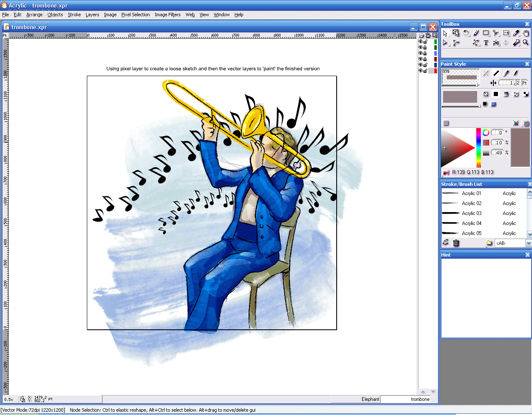Open the stroke width Pt units selector
This screenshot has height=415, width=532.
pyautogui.click(x=525, y=83)
